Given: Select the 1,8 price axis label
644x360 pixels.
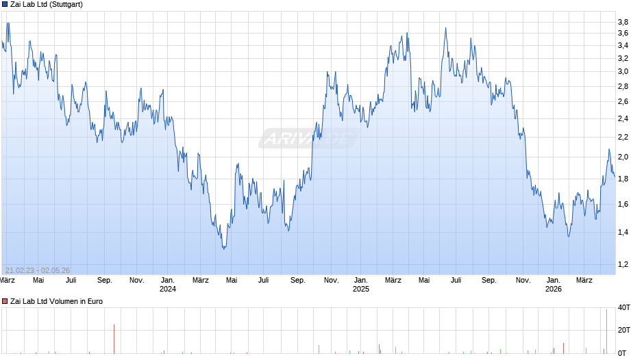Looking at the screenshot, I should [623, 179].
